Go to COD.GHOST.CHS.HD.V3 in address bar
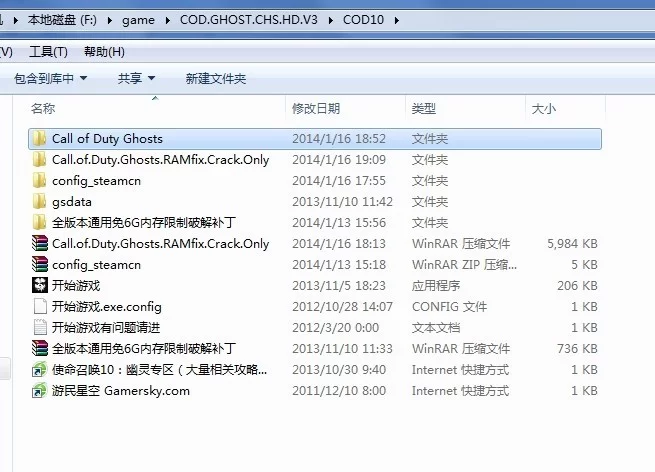655x472 pixels. (x=249, y=20)
